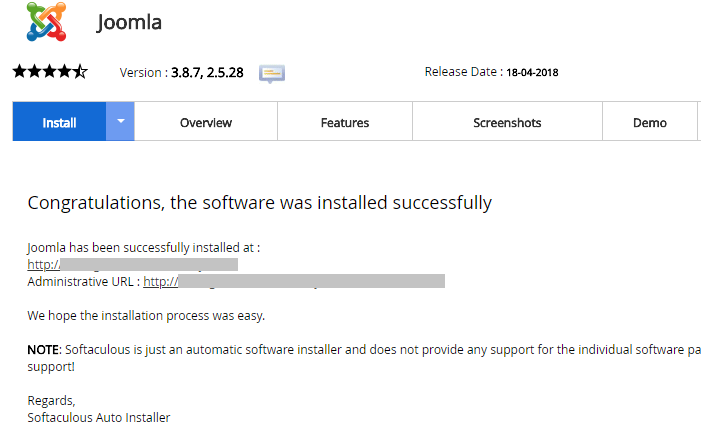Expand the Install button dropdown arrow
This screenshot has width=701, height=427.
(x=120, y=121)
